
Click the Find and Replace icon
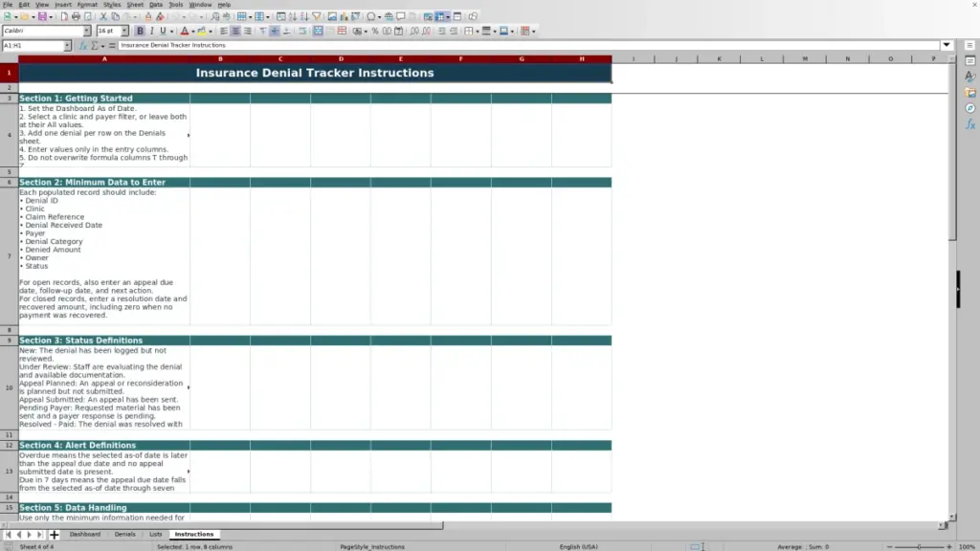coord(215,16)
